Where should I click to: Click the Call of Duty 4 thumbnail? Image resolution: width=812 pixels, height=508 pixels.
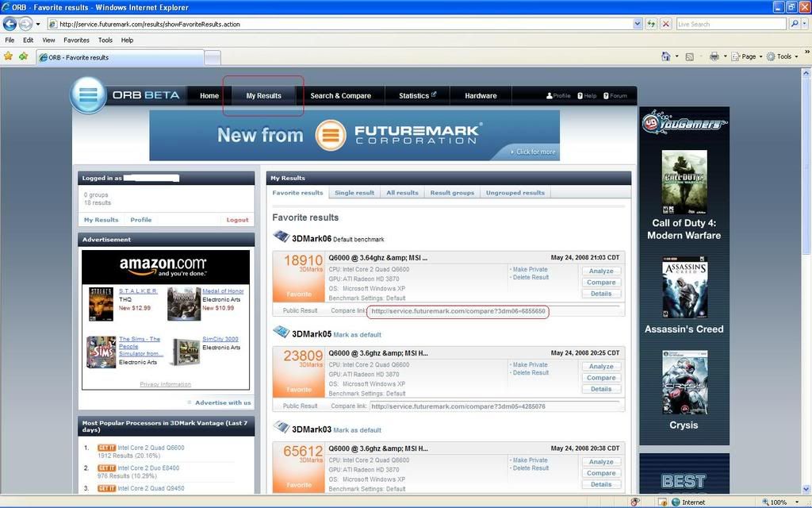[684, 183]
